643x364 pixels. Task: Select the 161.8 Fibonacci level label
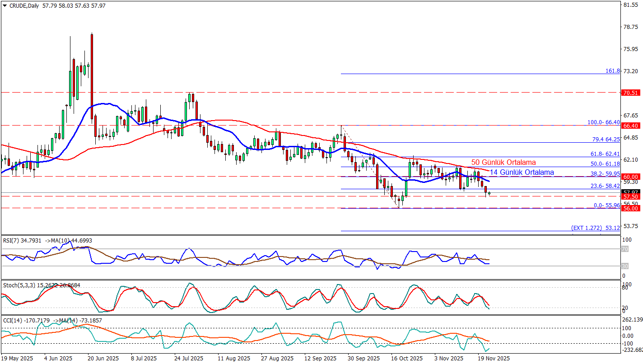click(x=612, y=71)
